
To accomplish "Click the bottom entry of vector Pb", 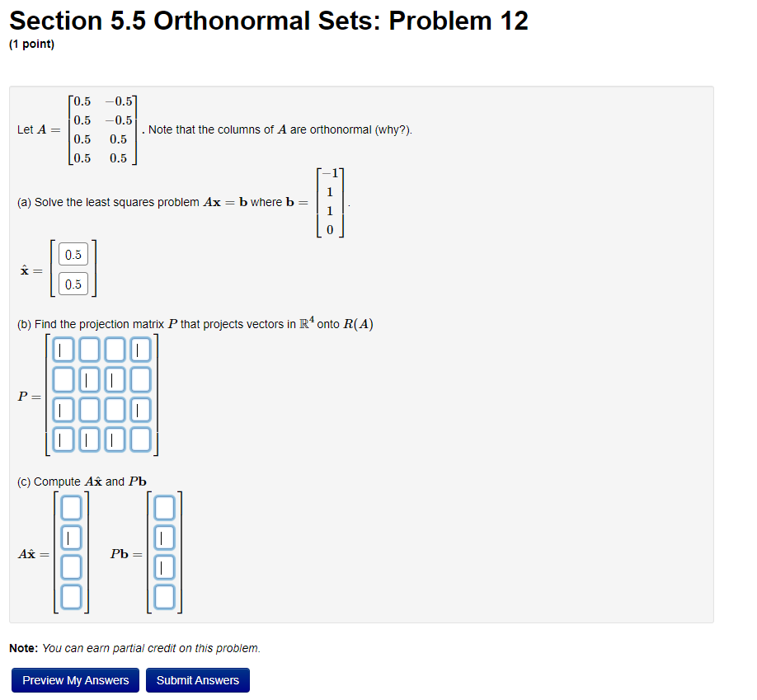I will pos(163,596).
